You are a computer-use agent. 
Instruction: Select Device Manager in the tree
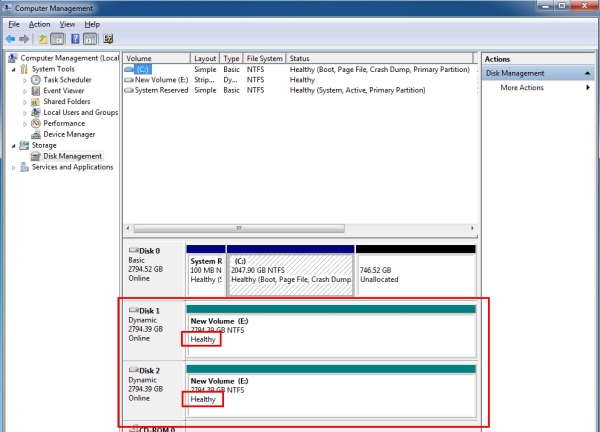(69, 134)
